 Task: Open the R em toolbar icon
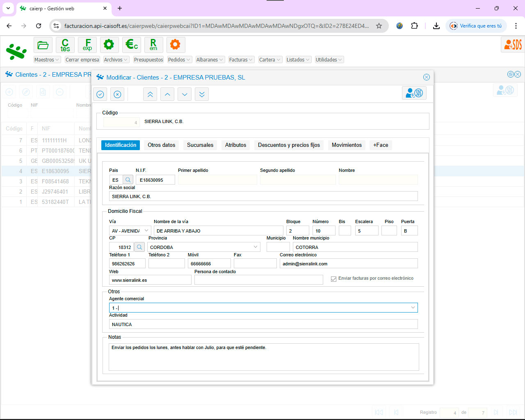pos(154,45)
